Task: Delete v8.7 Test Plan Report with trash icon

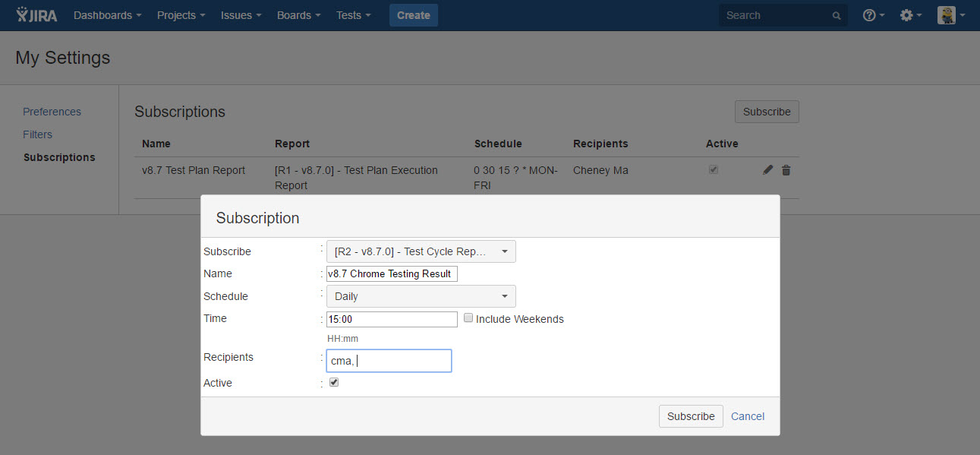Action: click(x=786, y=170)
